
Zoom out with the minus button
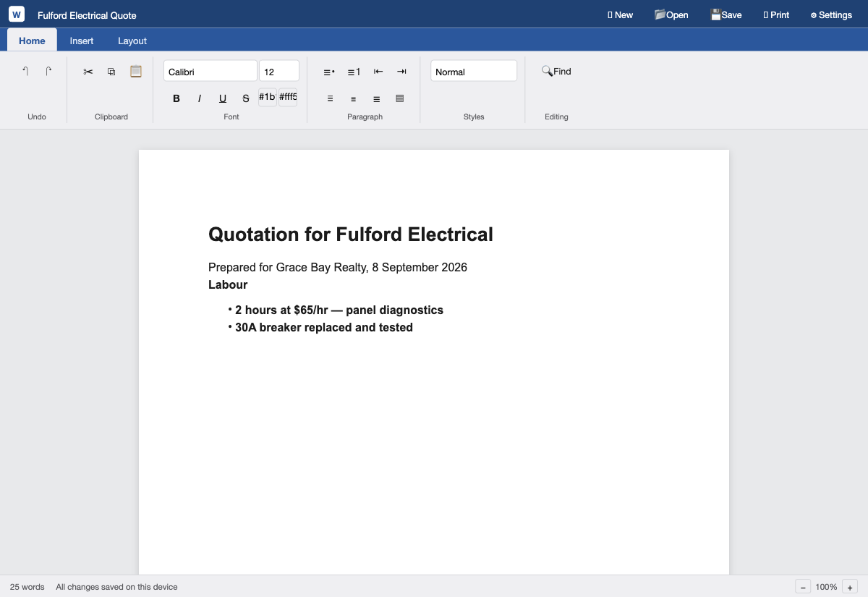click(803, 587)
